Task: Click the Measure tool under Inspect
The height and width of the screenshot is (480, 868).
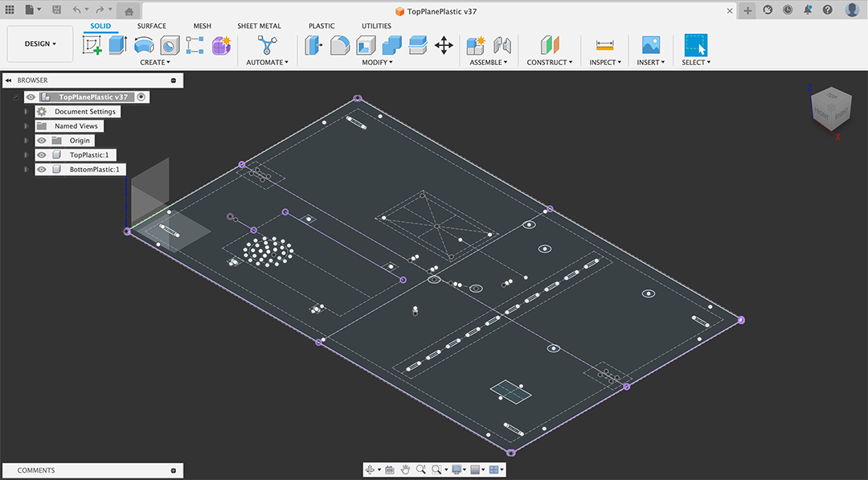Action: point(604,45)
